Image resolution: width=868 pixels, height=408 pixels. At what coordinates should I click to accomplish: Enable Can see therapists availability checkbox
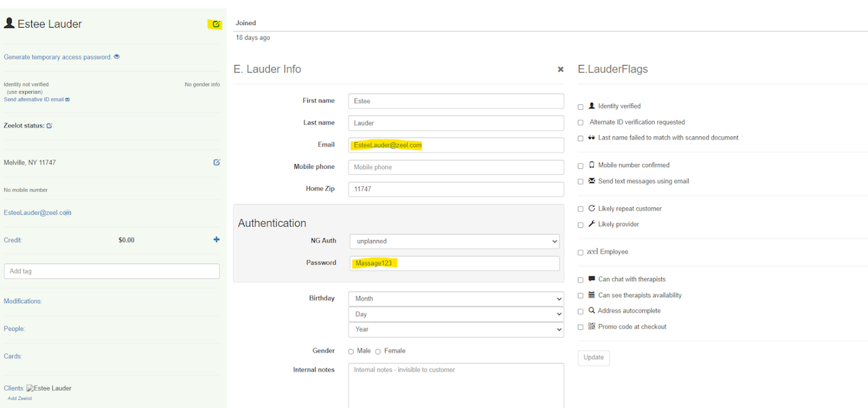tap(580, 295)
